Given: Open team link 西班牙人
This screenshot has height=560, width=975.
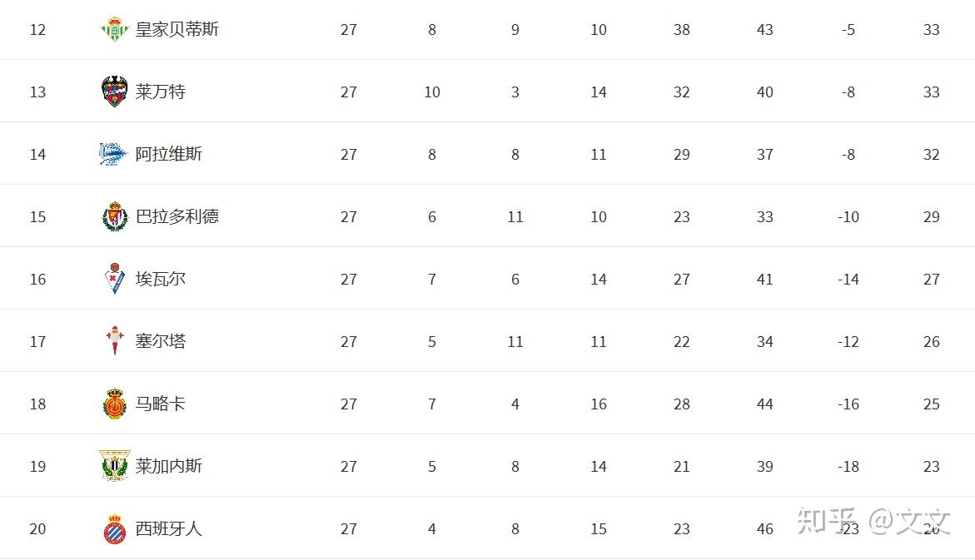Looking at the screenshot, I should 169,528.
